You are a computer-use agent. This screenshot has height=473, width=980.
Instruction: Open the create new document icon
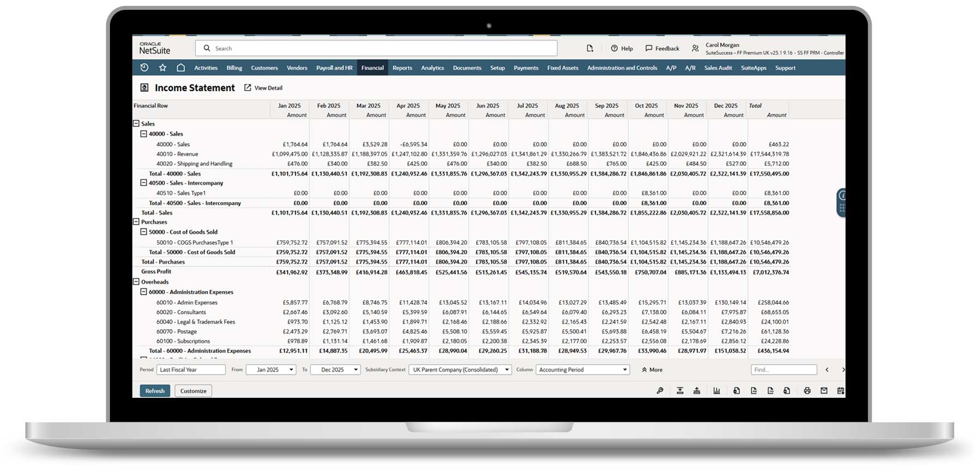590,48
